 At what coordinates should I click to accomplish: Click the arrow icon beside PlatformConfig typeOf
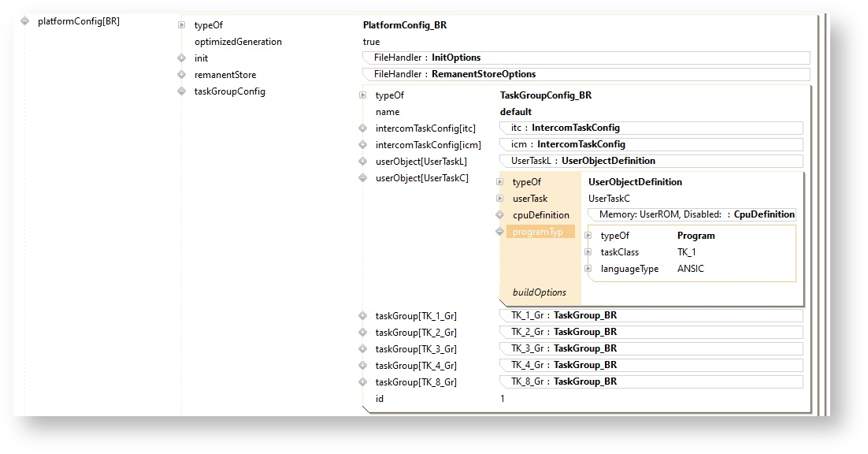tap(182, 25)
